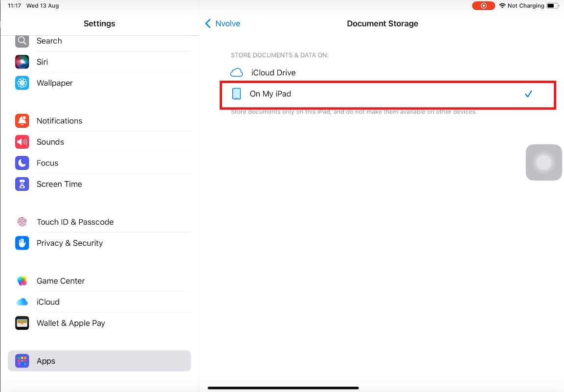
Task: Tap the Wallpaper flower icon
Action: tap(22, 83)
